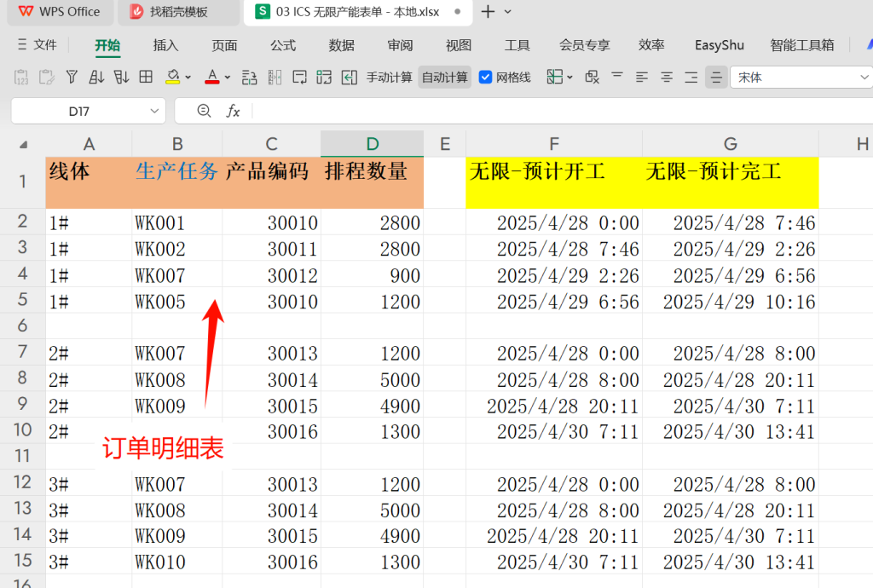
Task: Click the merge cells icon
Action: [x=324, y=78]
